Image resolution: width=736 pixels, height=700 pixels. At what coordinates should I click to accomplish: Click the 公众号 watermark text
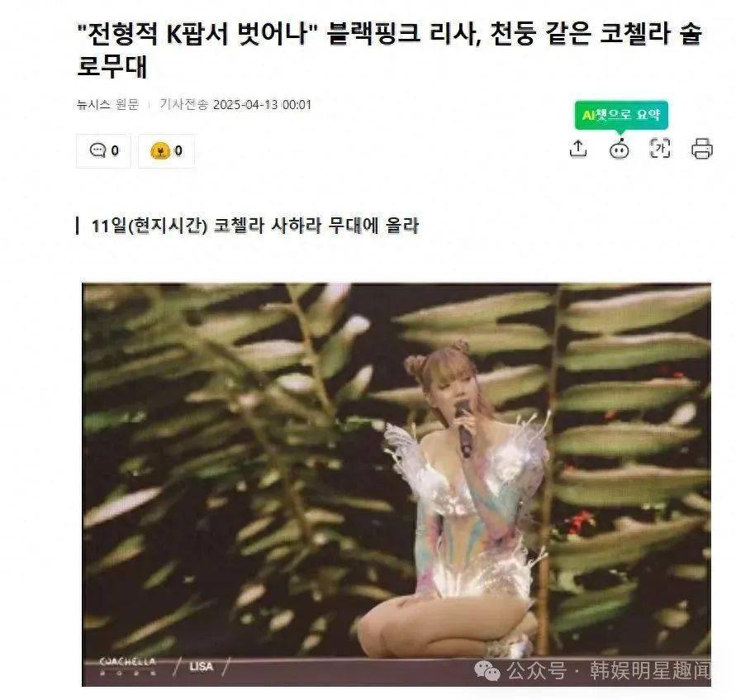point(536,670)
